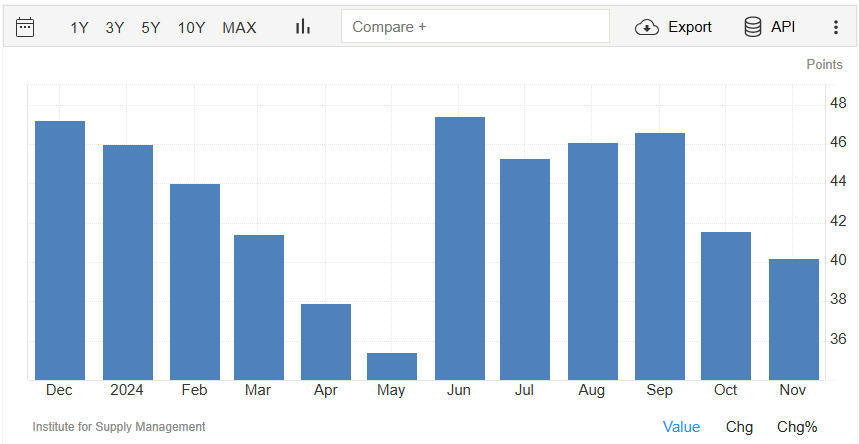The image size is (859, 444).
Task: Click the 36 y-axis label
Action: pyautogui.click(x=838, y=339)
